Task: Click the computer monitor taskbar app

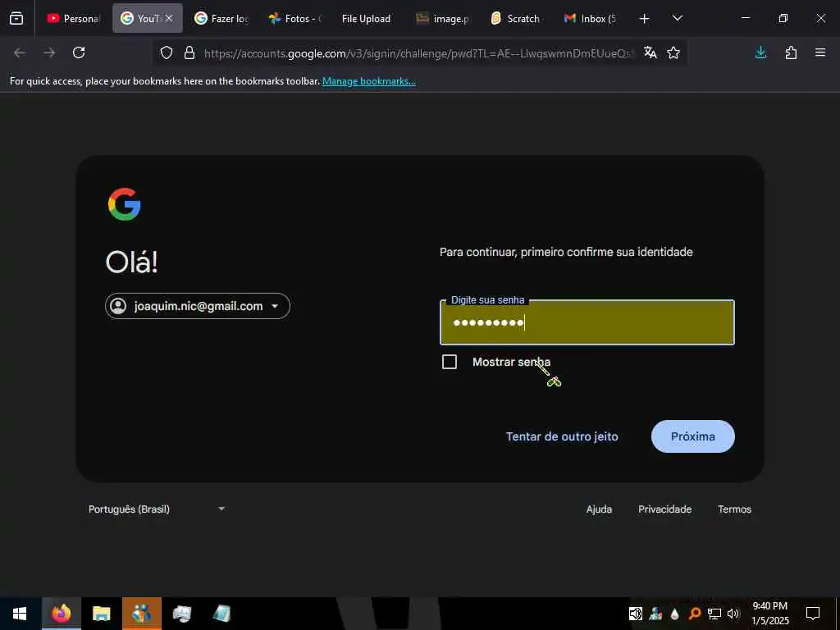Action: coord(181,614)
